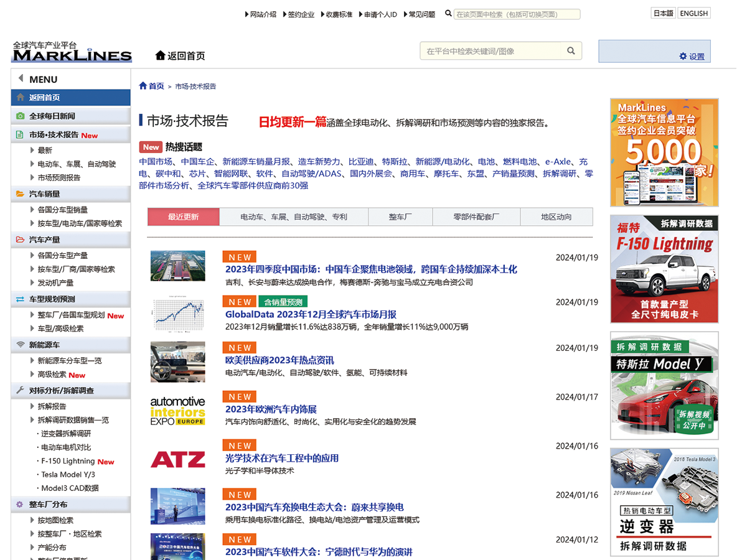Open the 欧美供应商2023年热点资讯 report
Image resolution: width=747 pixels, height=560 pixels.
click(280, 360)
